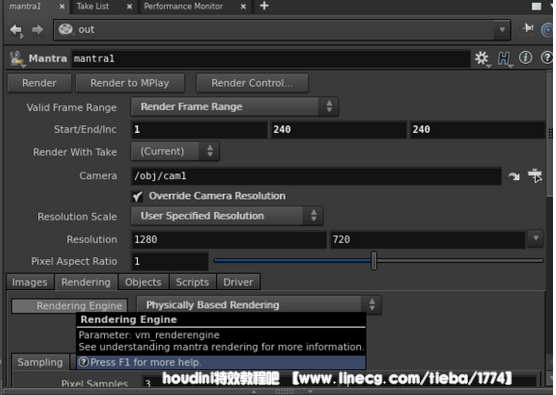
Task: Click the pane maximize icon at top right
Action: [x=536, y=6]
